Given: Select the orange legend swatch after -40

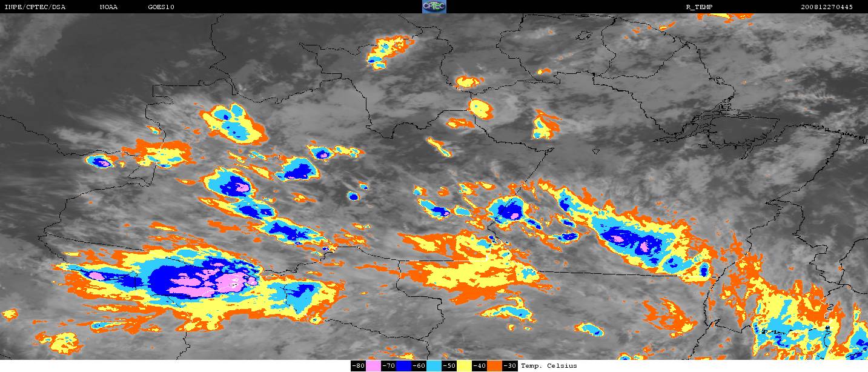Looking at the screenshot, I should pos(495,366).
